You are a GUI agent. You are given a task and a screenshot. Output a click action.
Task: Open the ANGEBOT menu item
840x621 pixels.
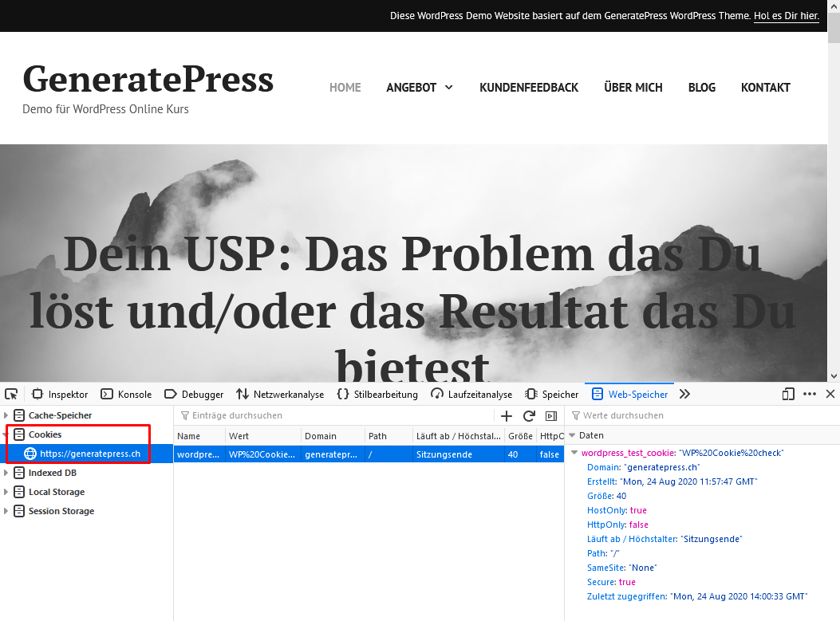coord(412,87)
